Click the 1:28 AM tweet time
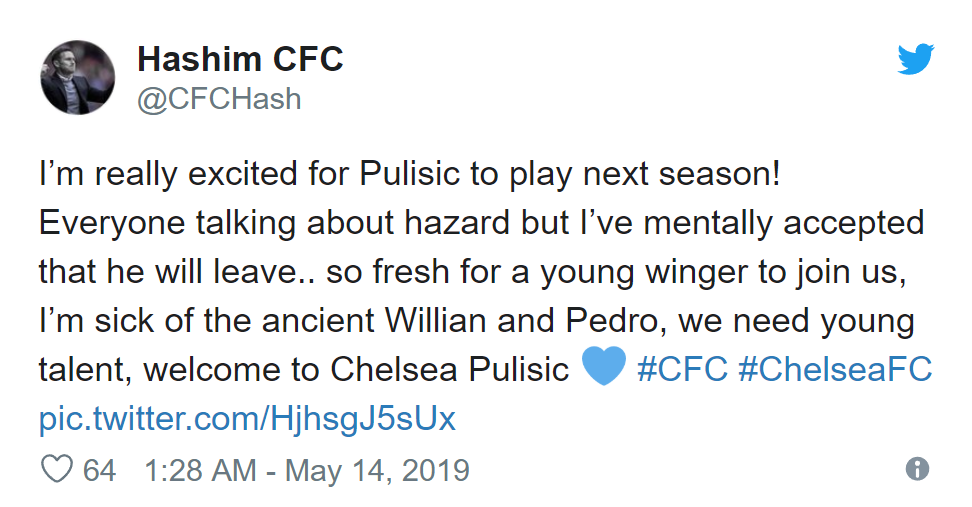 click(x=200, y=470)
